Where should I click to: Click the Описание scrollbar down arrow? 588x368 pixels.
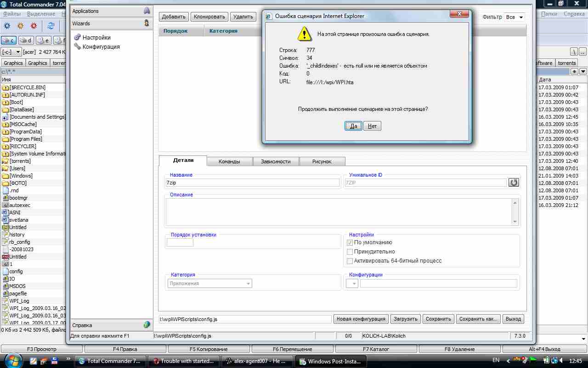pos(515,222)
